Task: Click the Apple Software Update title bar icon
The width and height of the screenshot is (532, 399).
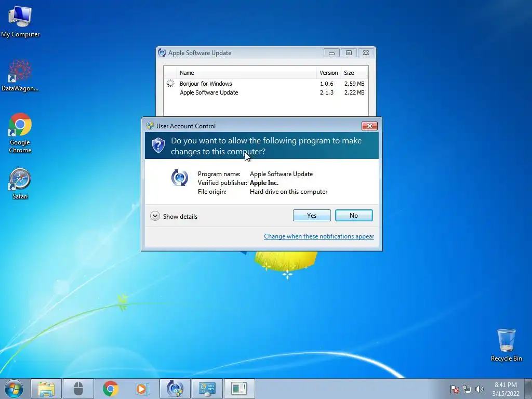Action: pyautogui.click(x=162, y=52)
